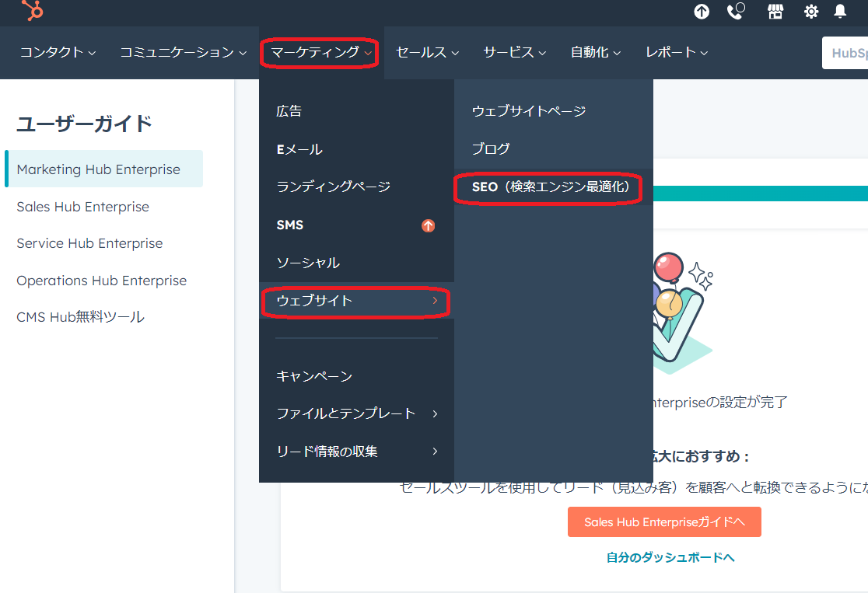868x593 pixels.
Task: Click the HubSpot search field
Action: (x=845, y=53)
